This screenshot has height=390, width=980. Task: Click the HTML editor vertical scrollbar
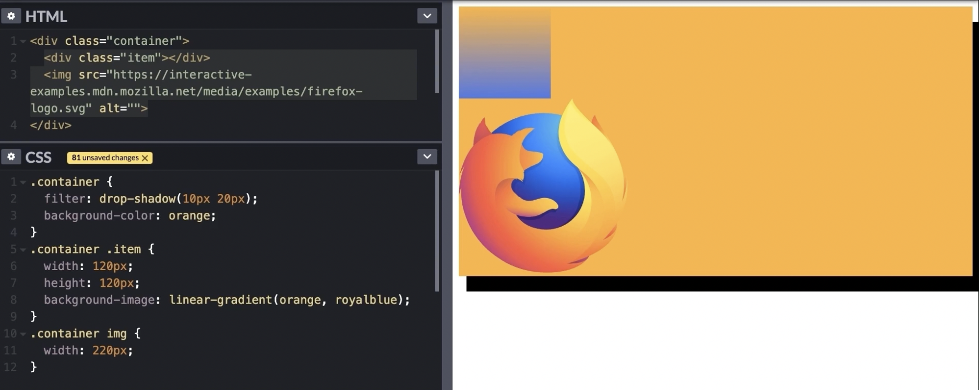[437, 62]
